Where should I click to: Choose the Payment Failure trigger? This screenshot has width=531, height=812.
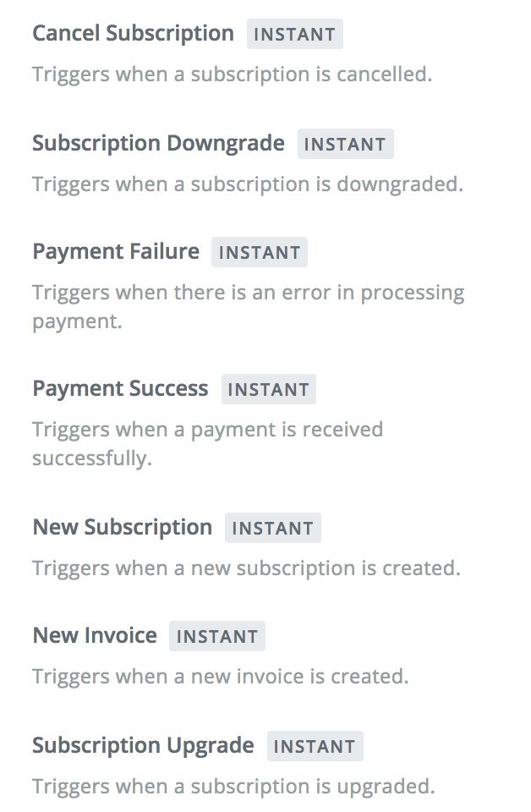click(x=116, y=252)
